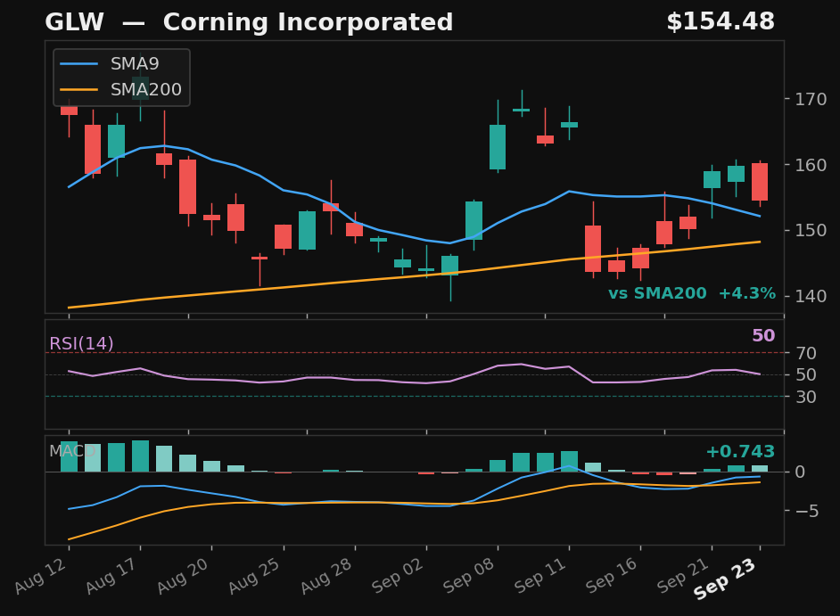The image size is (840, 616).
Task: Click the Aug 20 date label
Action: tap(184, 575)
